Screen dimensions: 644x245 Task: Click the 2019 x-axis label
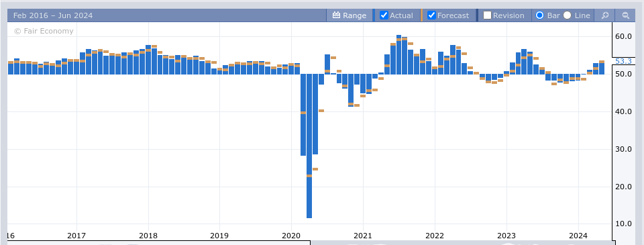[219, 236]
